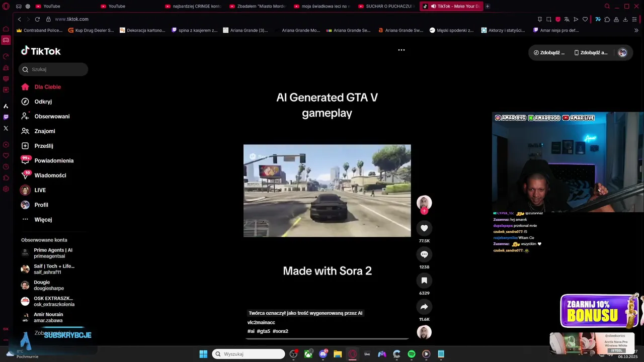The width and height of the screenshot is (644, 362).
Task: Open browser downloads icon
Action: click(x=625, y=19)
